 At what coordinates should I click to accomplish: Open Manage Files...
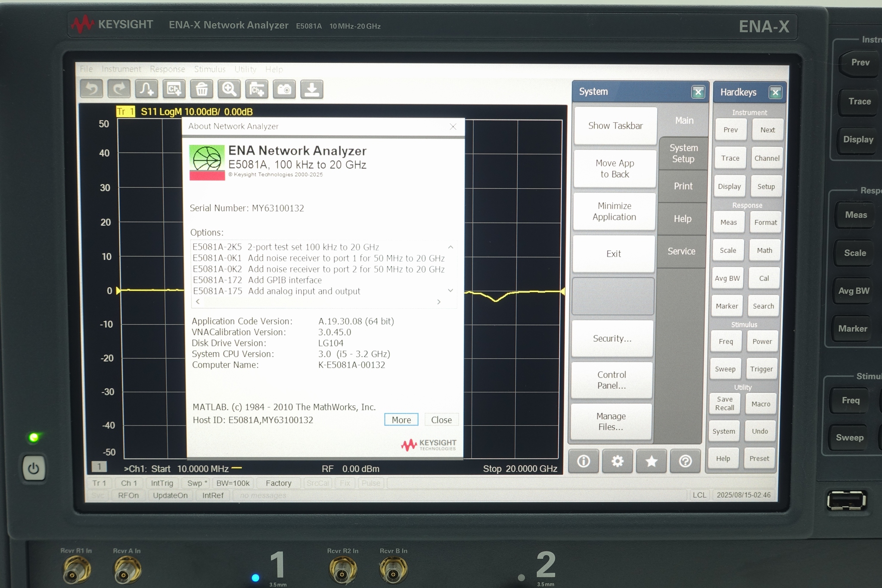coord(611,421)
